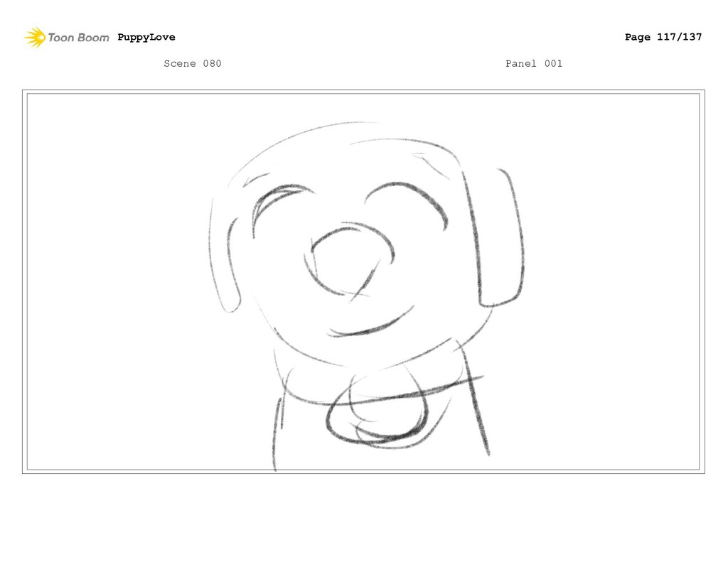Click the puppy storyboard sketch panel
Viewport: 728px width, 562px height.
[363, 281]
